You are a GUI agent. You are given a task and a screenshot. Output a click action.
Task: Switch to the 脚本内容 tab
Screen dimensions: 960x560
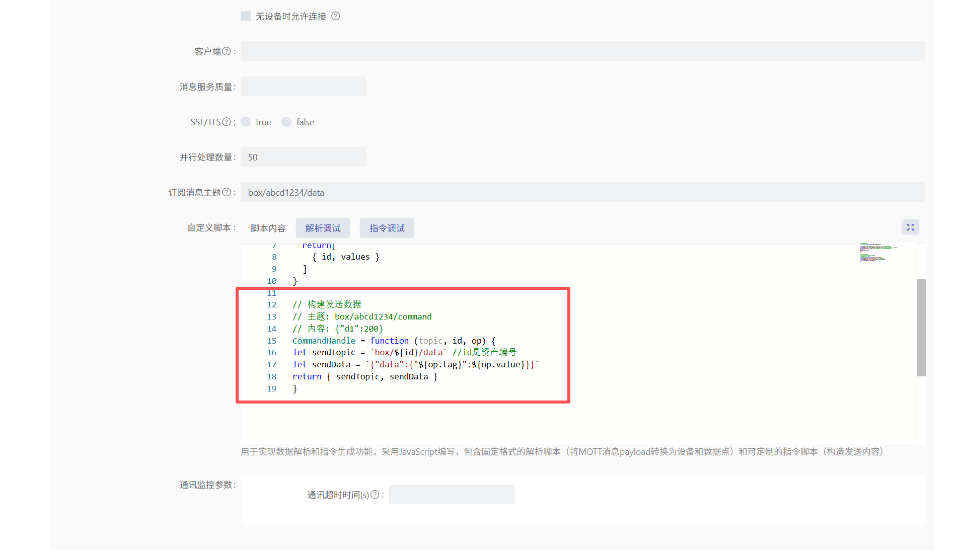tap(268, 228)
